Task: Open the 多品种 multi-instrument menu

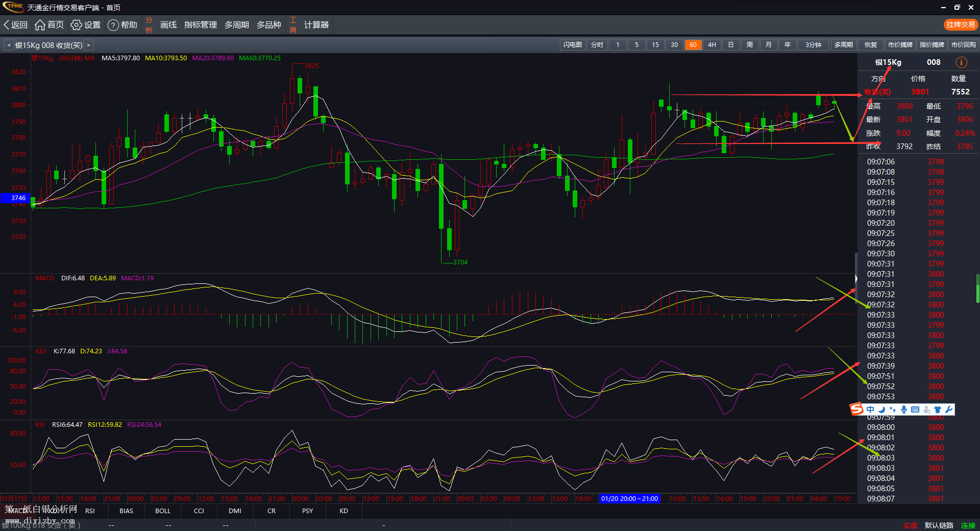Action: pos(268,25)
